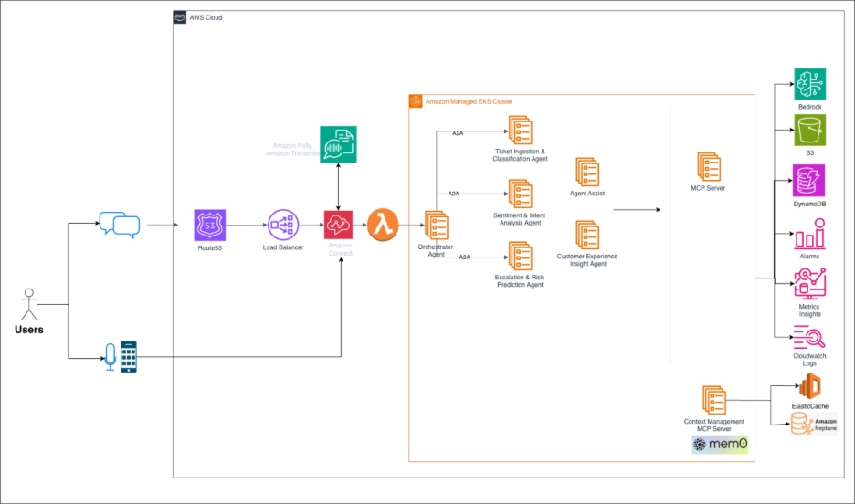This screenshot has width=855, height=504.
Task: Click the Amazon Polly/Transcribe teal icon
Action: pos(338,146)
